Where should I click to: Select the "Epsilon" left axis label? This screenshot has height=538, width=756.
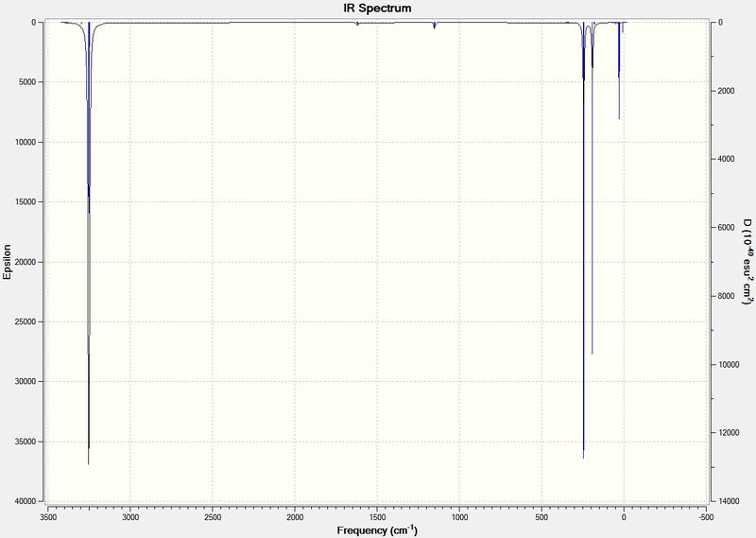(x=7, y=262)
